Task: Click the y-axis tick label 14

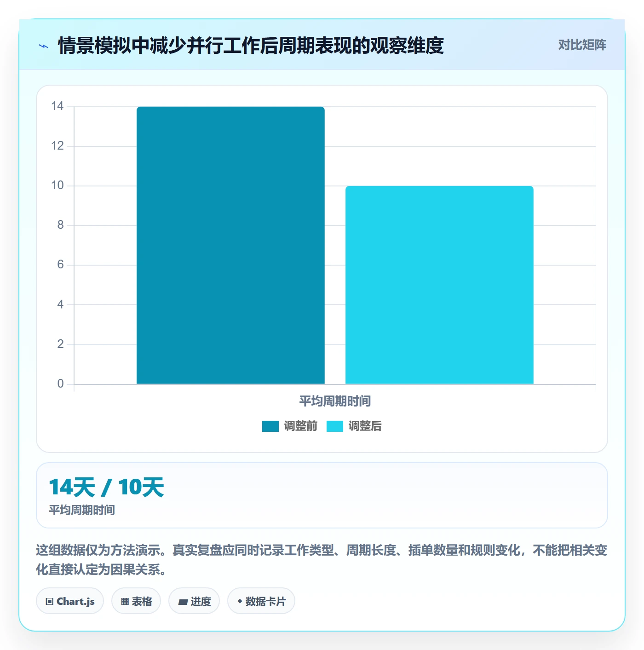Action: tap(57, 106)
